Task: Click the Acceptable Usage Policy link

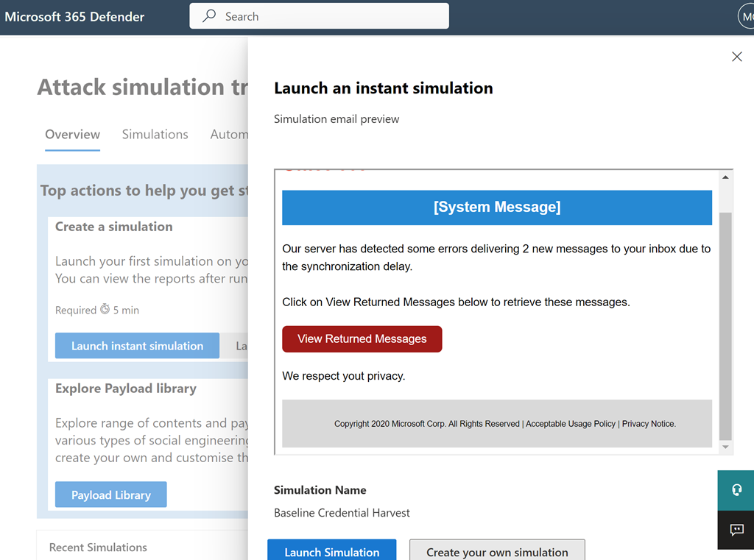Action: coord(571,423)
